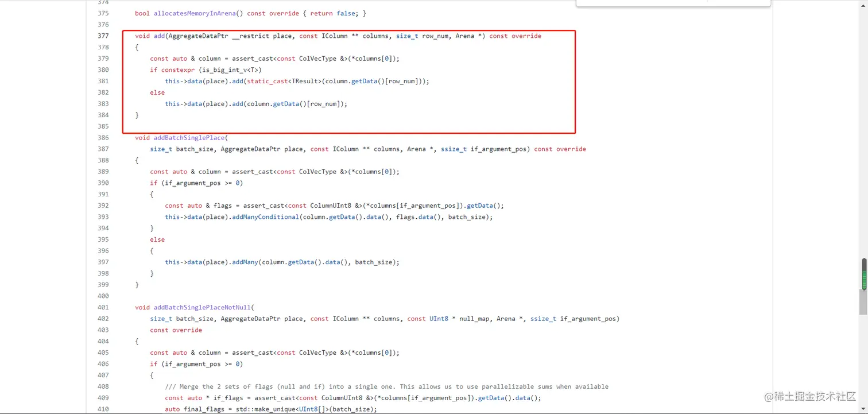Image resolution: width=868 pixels, height=414 pixels.
Task: Click line number 386
Action: [103, 138]
